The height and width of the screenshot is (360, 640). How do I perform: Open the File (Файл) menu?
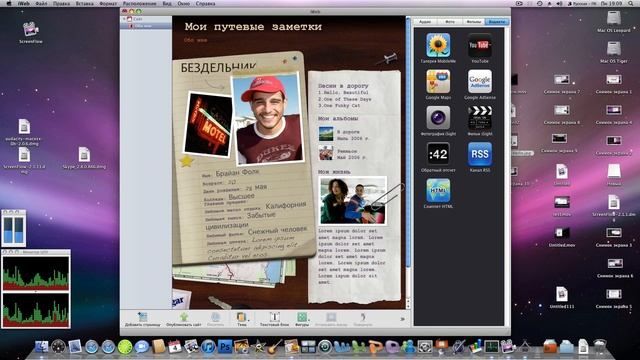pos(41,3)
